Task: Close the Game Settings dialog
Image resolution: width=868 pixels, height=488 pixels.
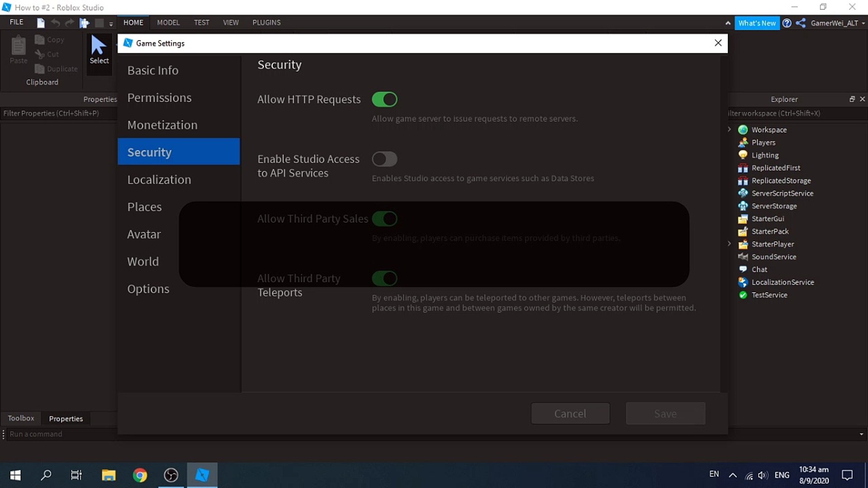Action: pyautogui.click(x=718, y=43)
